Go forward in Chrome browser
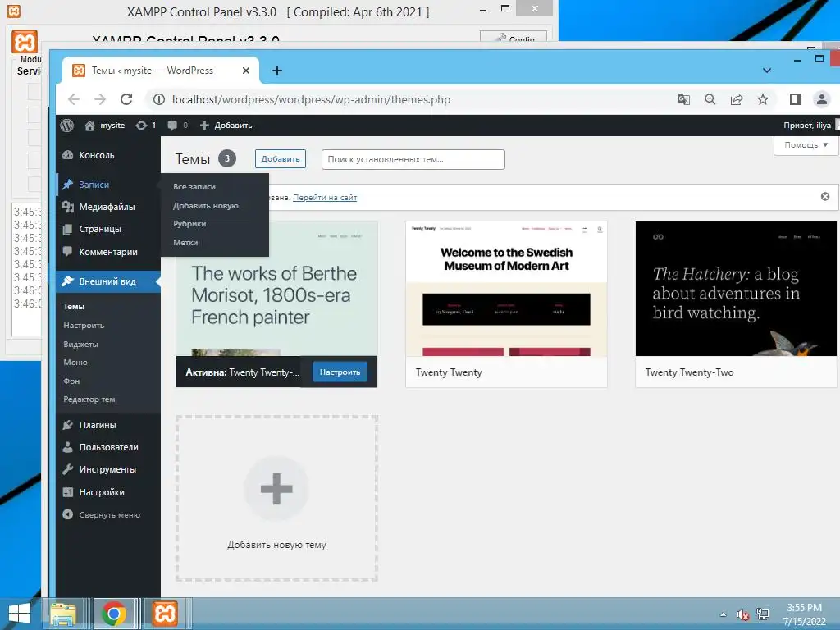The height and width of the screenshot is (630, 840). (x=100, y=99)
